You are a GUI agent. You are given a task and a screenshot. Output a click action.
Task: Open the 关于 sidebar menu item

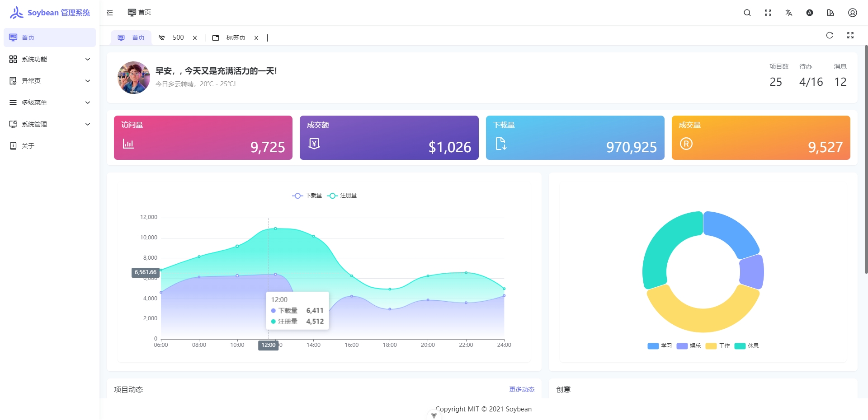pos(50,146)
